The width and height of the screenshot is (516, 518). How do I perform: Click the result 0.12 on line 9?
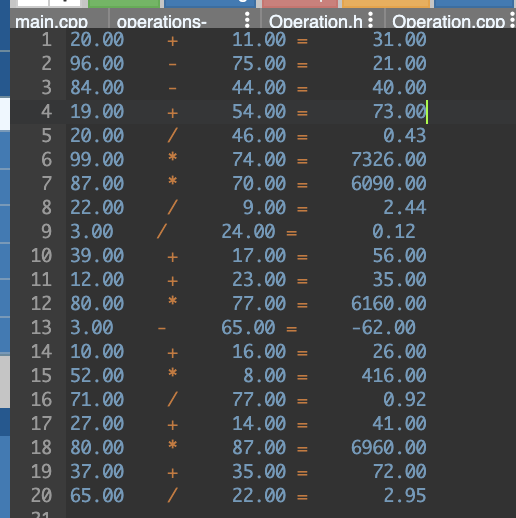tap(394, 232)
